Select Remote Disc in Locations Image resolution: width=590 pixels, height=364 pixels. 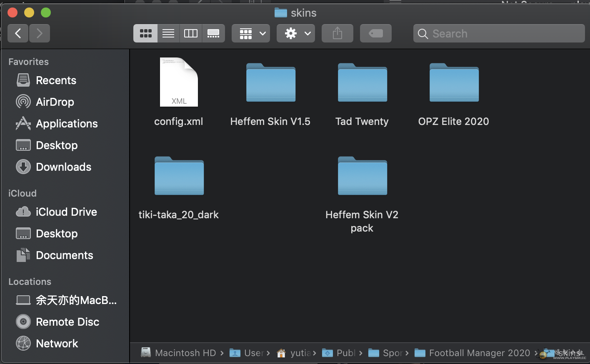(x=65, y=322)
